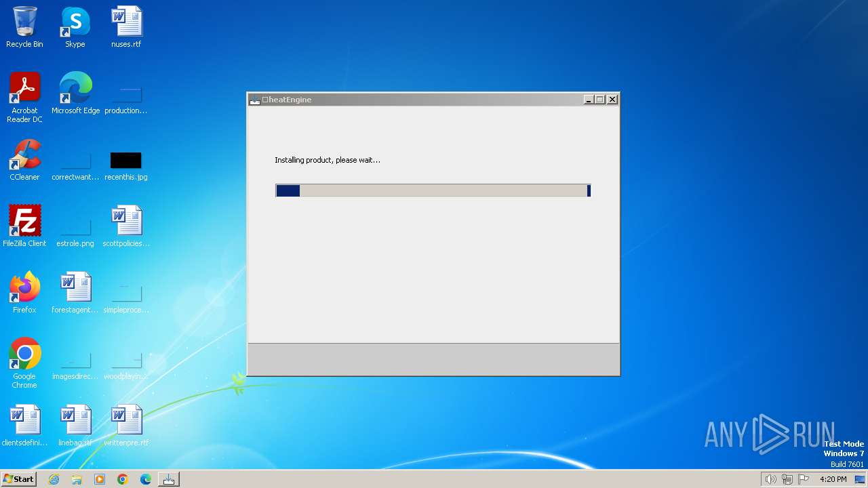
Task: Select the nuses.rtf document icon
Action: point(126,27)
